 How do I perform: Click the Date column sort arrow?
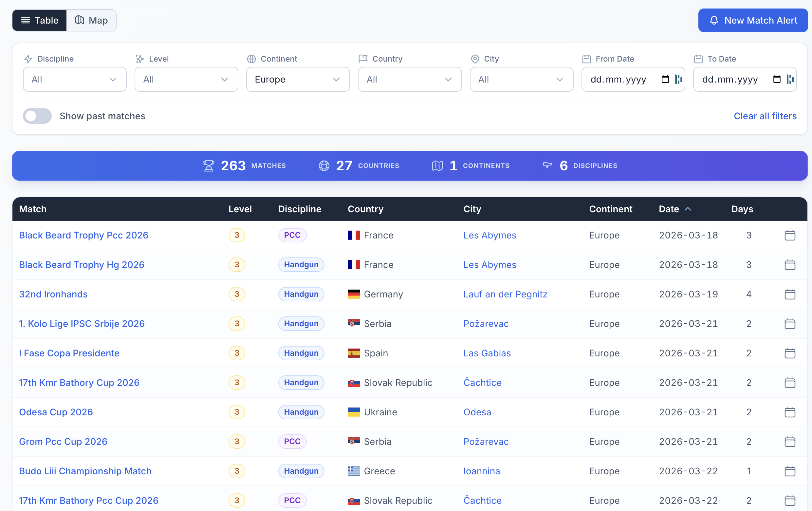(688, 209)
